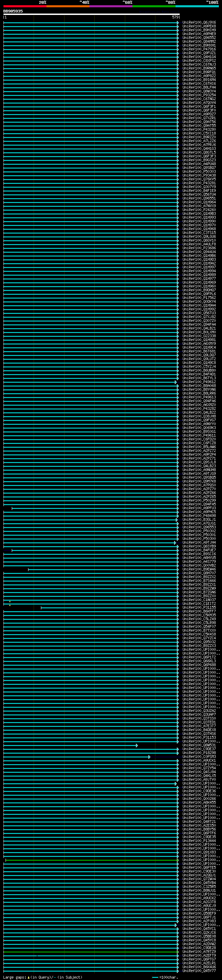Select hit label UniRef100_O00266
This screenshot has height=980, width=222.
199,799
